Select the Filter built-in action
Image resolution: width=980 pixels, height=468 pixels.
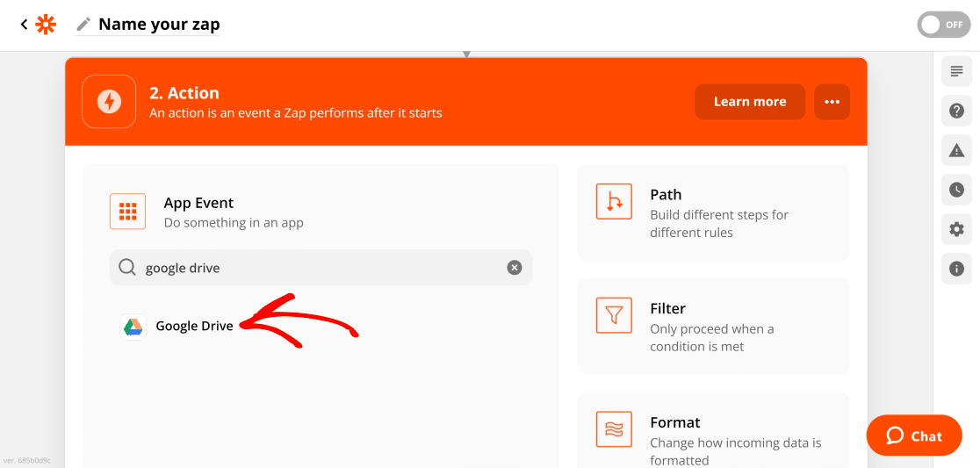tap(713, 327)
